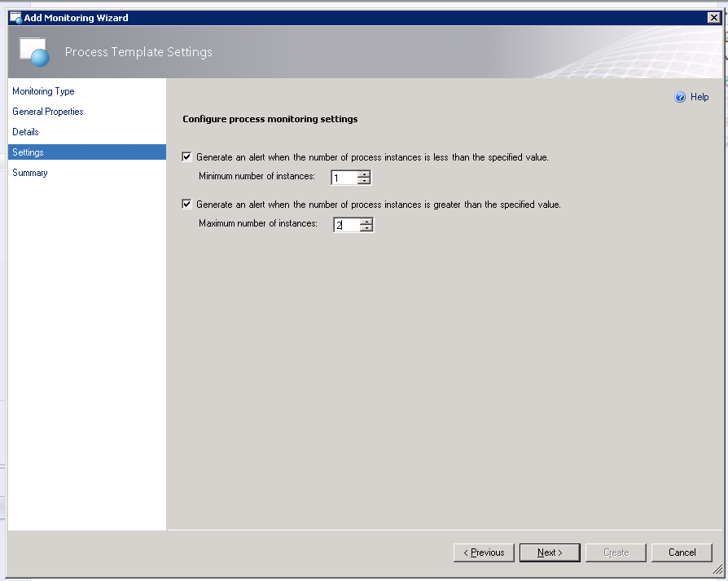Close the Add Monitoring Wizard window
The height and width of the screenshot is (581, 728).
(713, 17)
